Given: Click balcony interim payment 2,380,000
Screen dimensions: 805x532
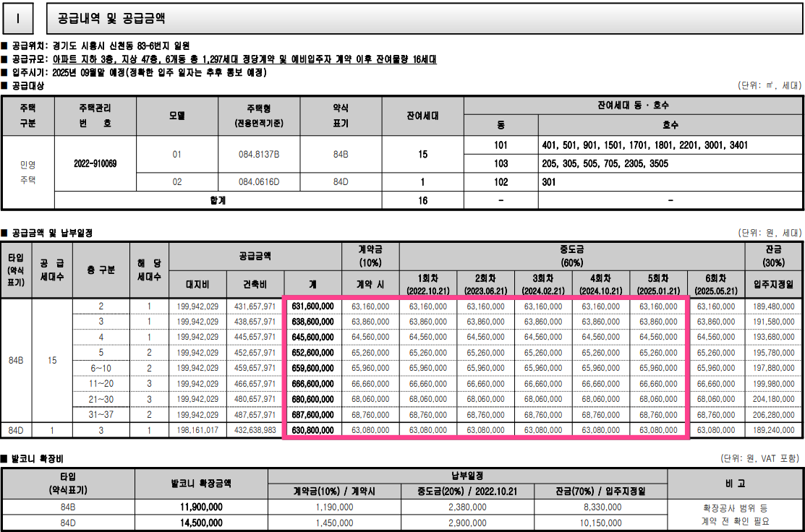Looking at the screenshot, I should (x=467, y=507).
